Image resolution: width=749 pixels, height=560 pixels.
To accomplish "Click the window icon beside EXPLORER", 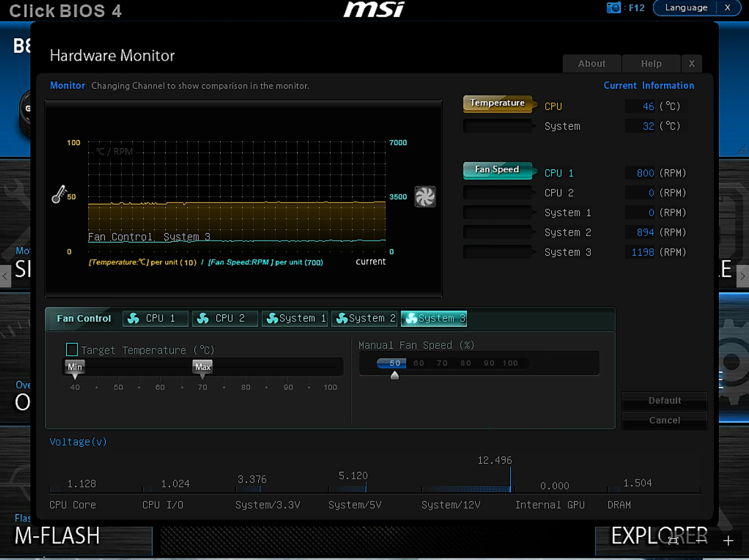I will (673, 541).
